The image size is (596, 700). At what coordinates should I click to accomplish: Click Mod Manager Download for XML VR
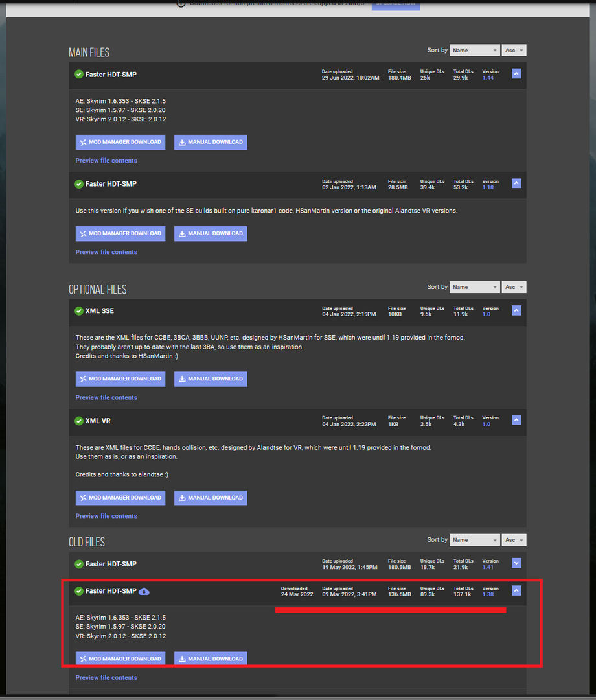(x=120, y=498)
